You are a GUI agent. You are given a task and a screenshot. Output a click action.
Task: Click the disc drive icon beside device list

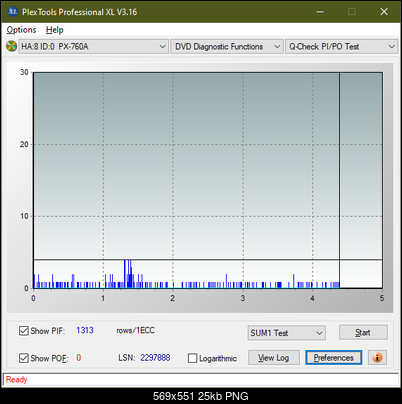coord(12,46)
